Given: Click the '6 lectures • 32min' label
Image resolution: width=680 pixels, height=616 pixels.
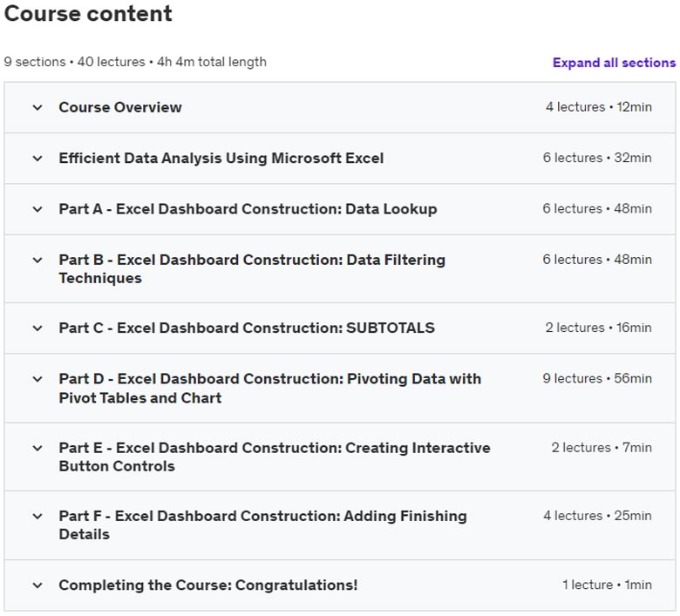Looking at the screenshot, I should (597, 158).
